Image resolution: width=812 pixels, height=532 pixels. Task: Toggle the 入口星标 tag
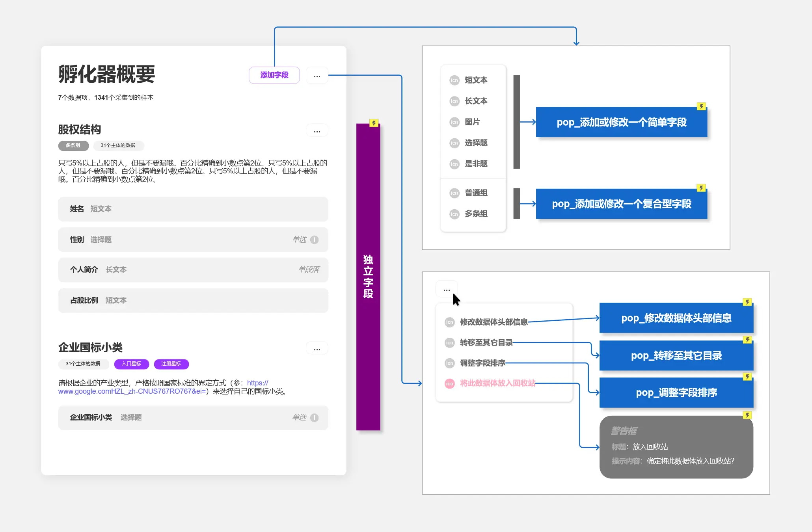tap(131, 364)
